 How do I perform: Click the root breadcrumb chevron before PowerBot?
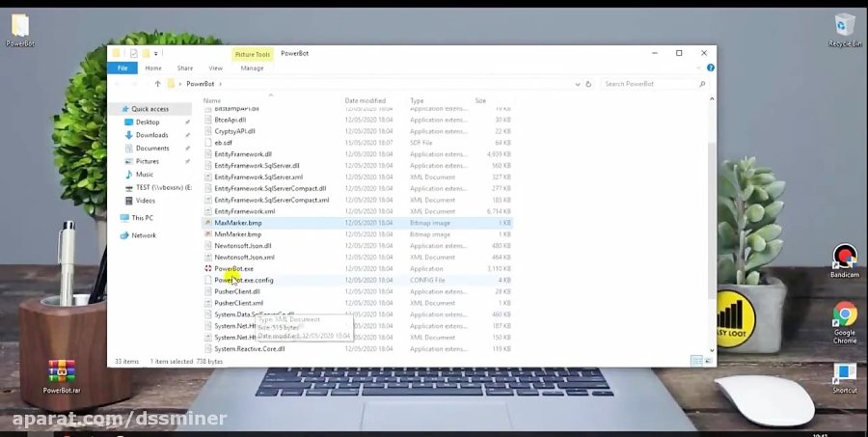click(179, 84)
